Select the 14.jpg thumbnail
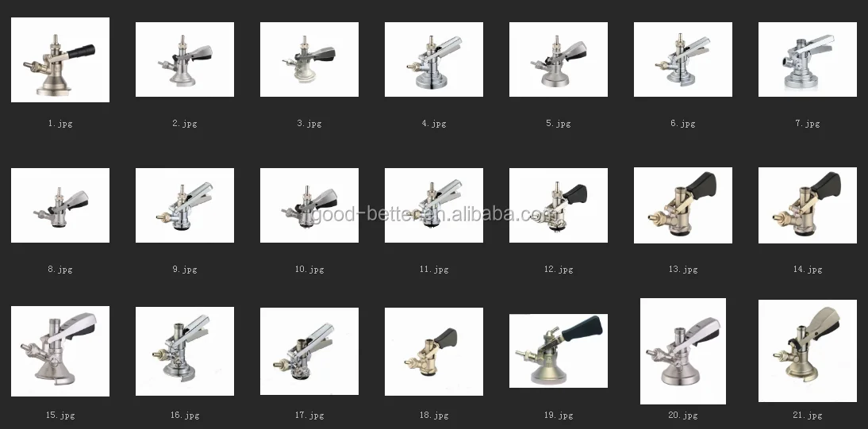This screenshot has height=429, width=868. tap(808, 205)
